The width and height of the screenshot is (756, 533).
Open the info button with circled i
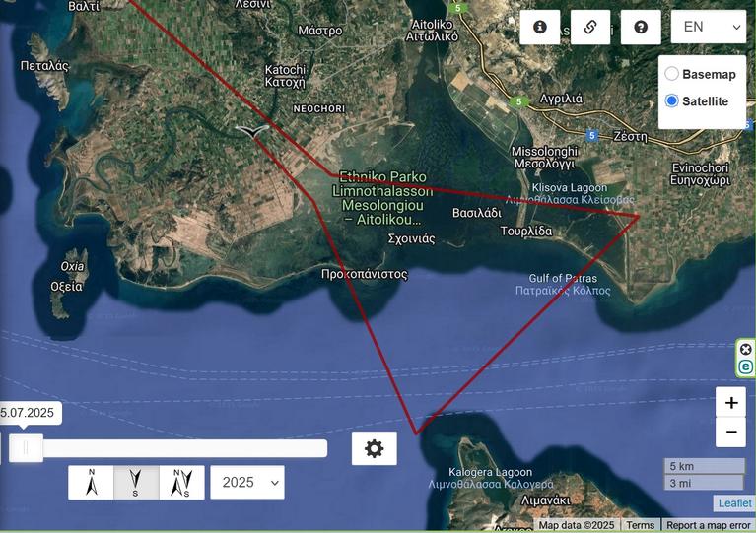pos(540,27)
